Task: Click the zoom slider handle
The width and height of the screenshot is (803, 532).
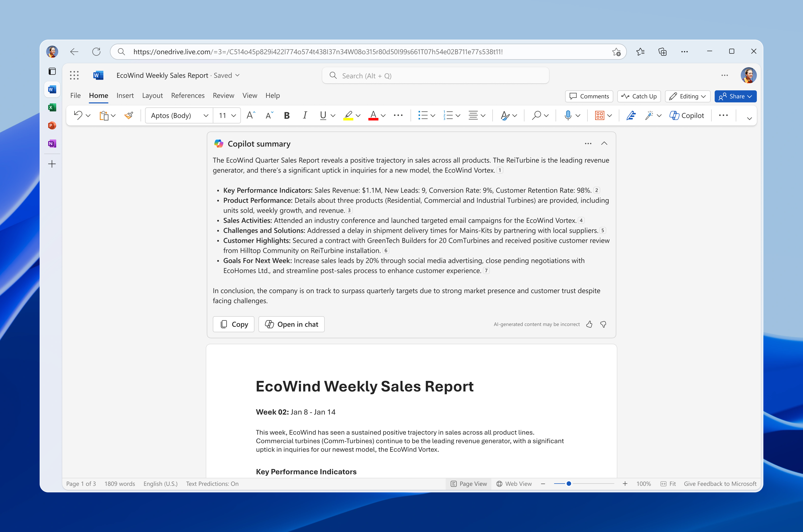Action: [569, 484]
